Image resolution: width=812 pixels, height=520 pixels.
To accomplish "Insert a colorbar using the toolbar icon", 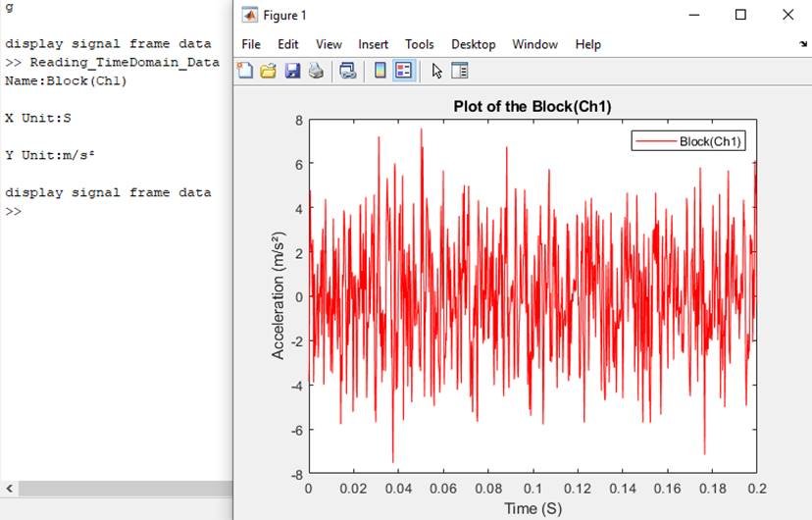I will tap(381, 71).
